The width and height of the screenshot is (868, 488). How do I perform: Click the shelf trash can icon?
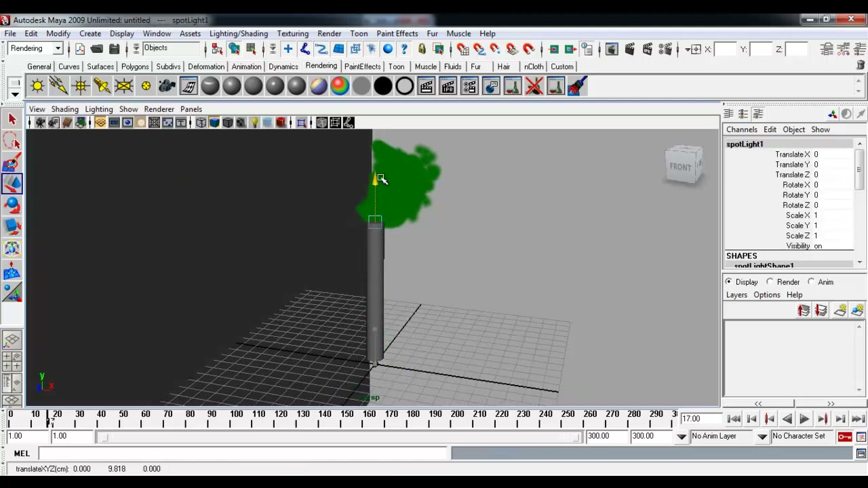pos(861,65)
